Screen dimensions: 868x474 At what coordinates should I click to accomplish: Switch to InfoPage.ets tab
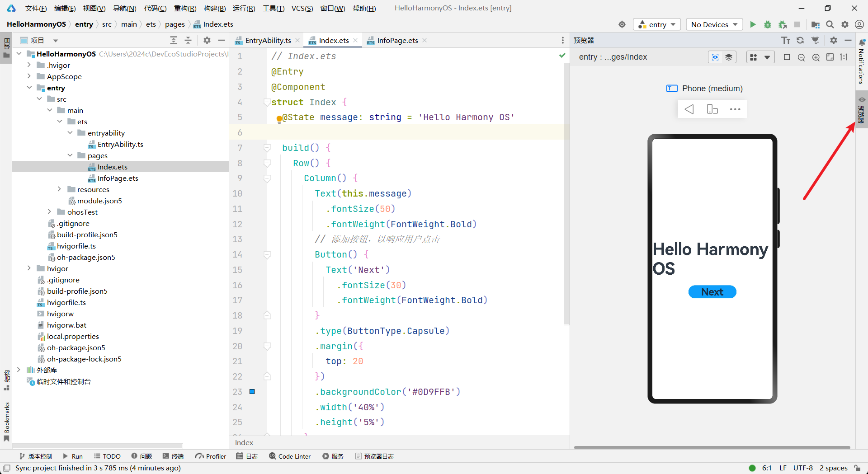(397, 40)
